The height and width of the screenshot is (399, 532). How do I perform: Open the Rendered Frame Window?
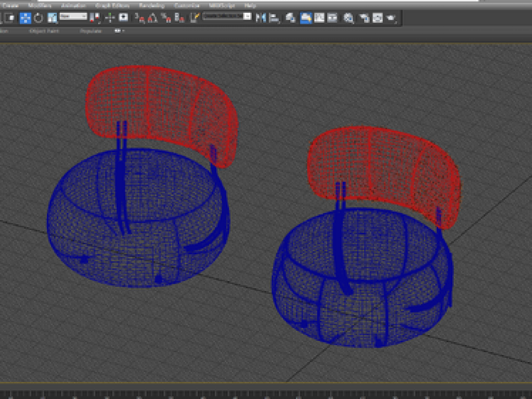click(x=377, y=18)
